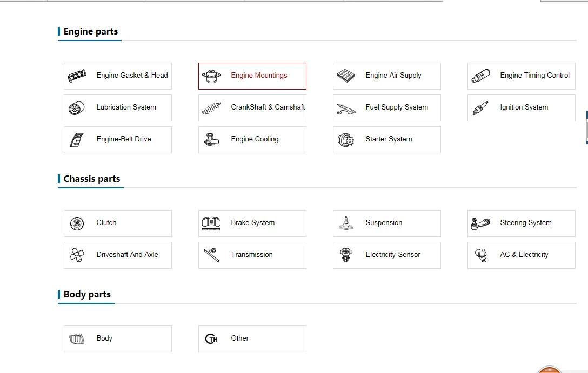Open the Transmission parts category
Viewport: 588px width, 373px height.
point(252,255)
